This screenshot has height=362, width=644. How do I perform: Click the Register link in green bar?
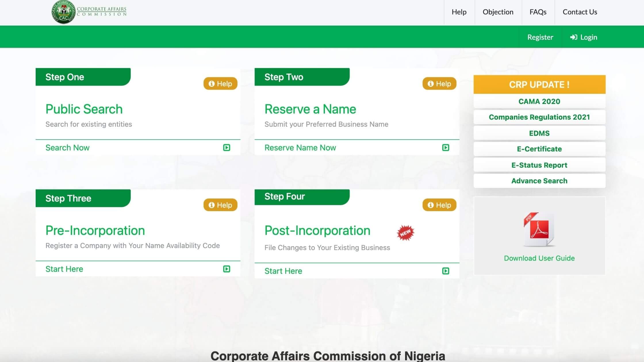coord(540,37)
